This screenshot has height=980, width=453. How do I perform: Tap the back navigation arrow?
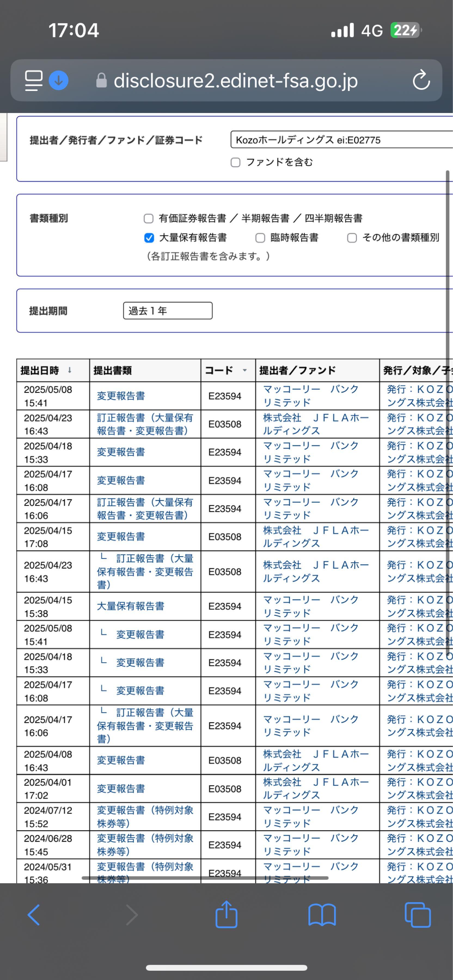pos(34,915)
